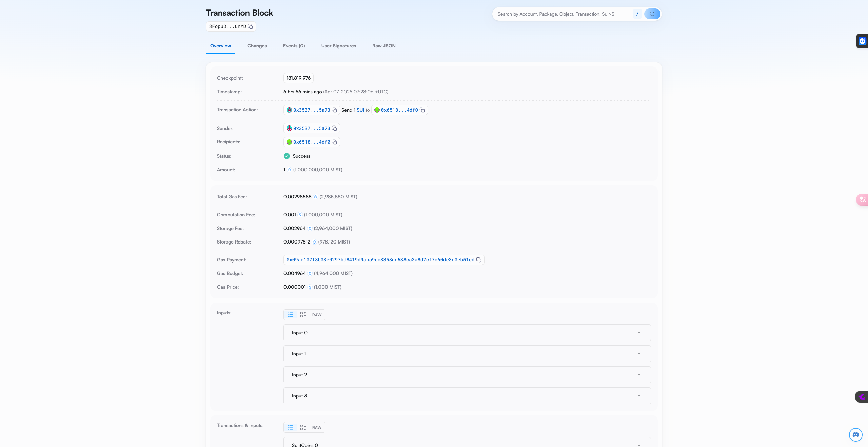Open the User Signatures tab
This screenshot has height=447, width=868.
point(339,46)
